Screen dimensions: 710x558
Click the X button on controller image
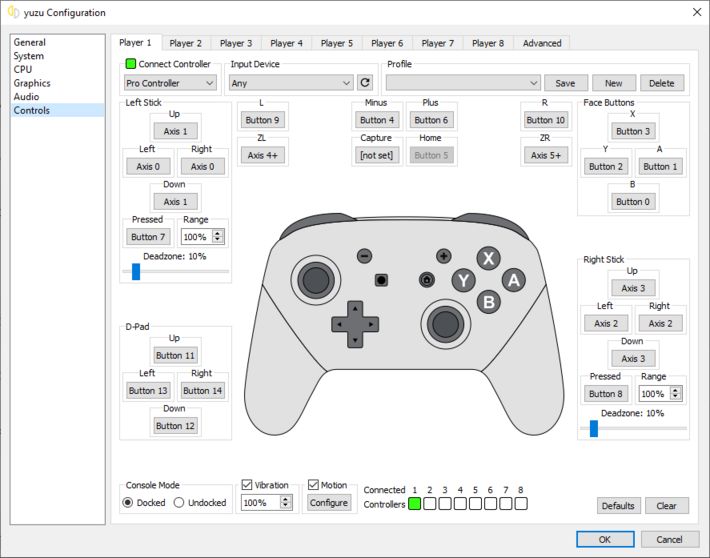489,258
